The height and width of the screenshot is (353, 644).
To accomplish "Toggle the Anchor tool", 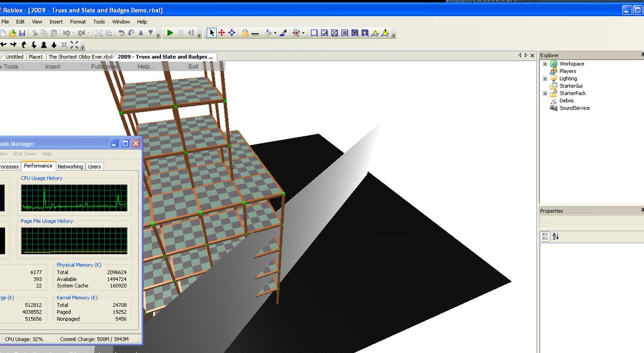I will (255, 33).
